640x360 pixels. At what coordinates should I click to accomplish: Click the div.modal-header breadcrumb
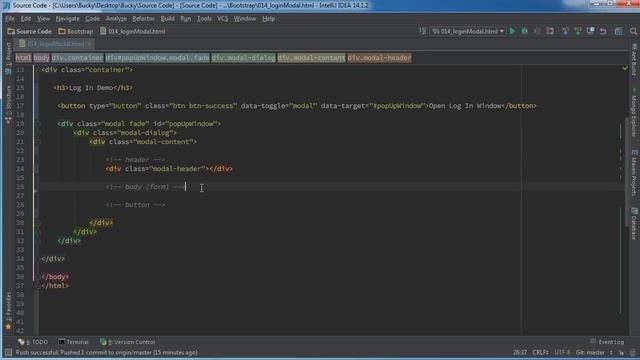pos(379,58)
